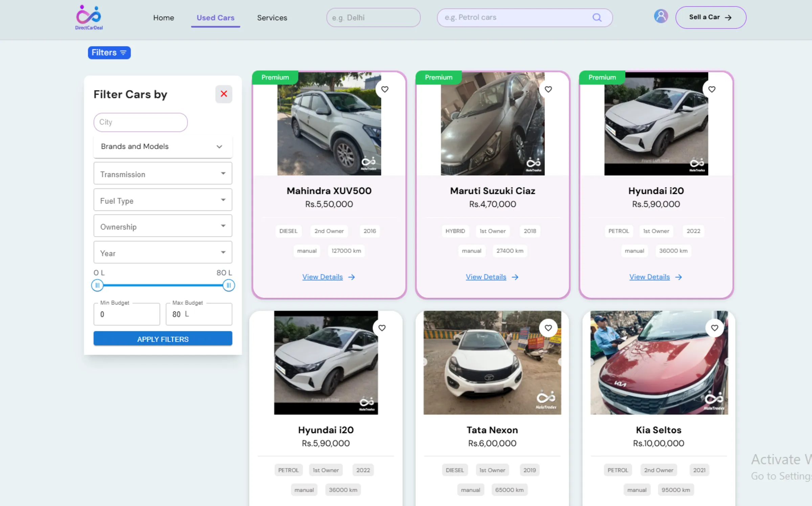Favorite the premium Hyundai i20 heart icon
The width and height of the screenshot is (812, 506).
[712, 89]
